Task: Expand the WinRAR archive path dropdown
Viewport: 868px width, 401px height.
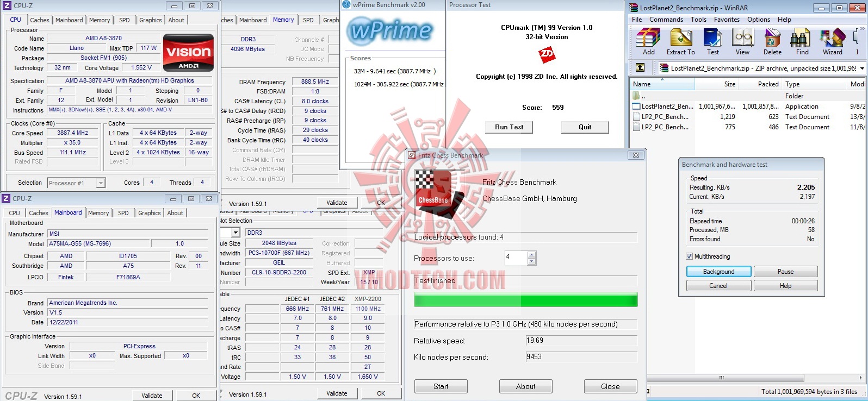Action: tap(862, 68)
